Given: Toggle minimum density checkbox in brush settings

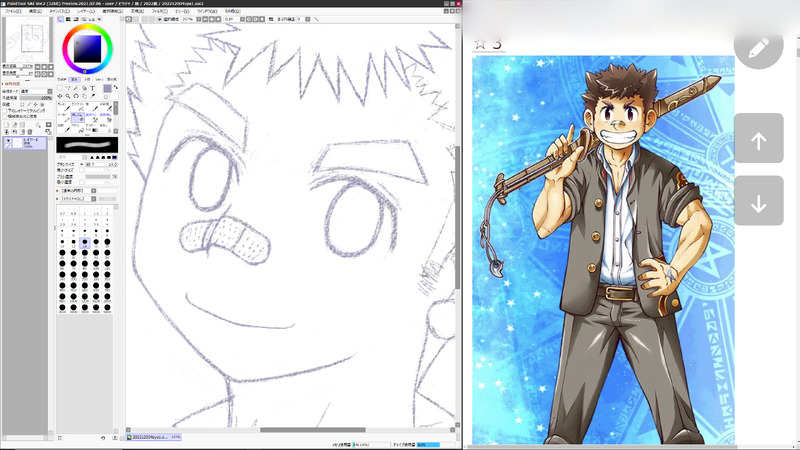Looking at the screenshot, I should pyautogui.click(x=82, y=183).
